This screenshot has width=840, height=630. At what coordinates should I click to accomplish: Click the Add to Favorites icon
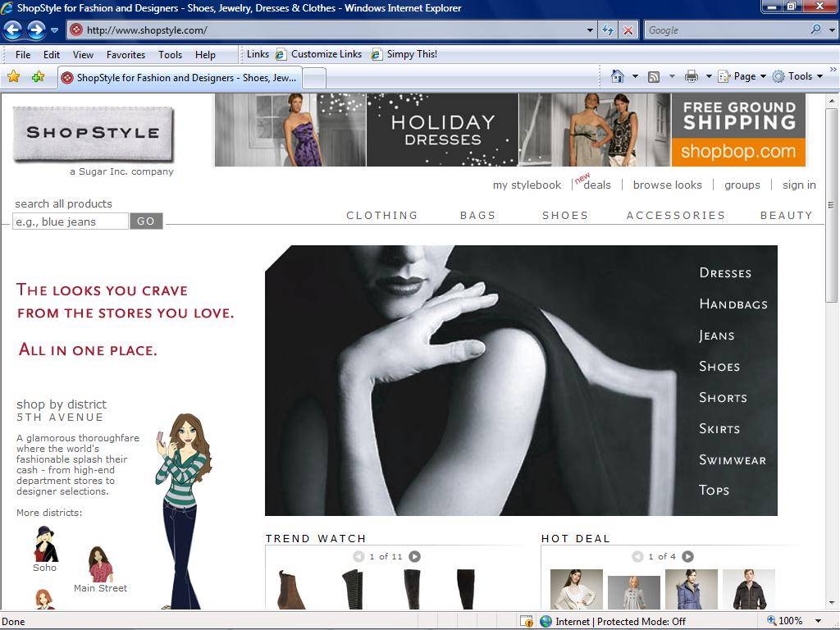38,77
